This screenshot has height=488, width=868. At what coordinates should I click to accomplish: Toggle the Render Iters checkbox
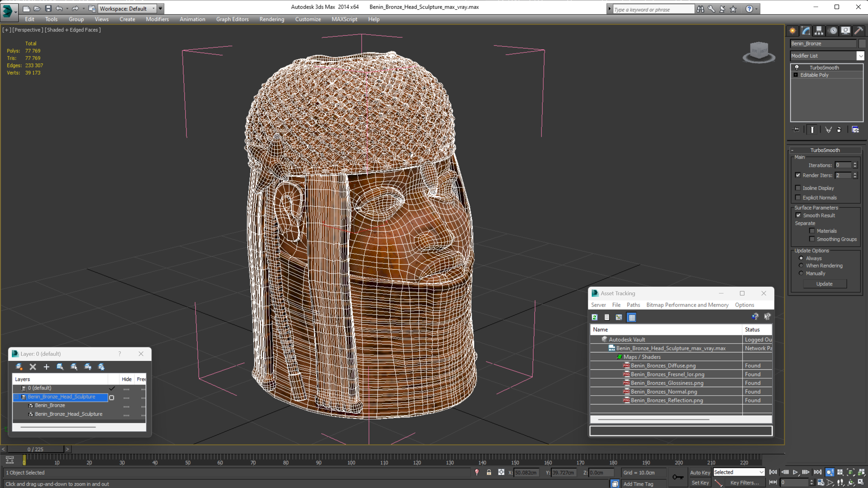point(798,175)
